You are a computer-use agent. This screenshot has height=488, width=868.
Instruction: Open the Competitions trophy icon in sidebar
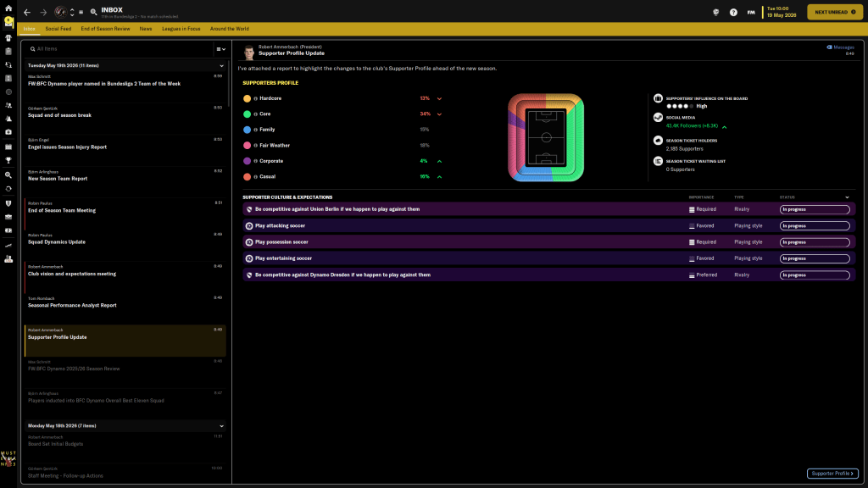click(x=8, y=160)
